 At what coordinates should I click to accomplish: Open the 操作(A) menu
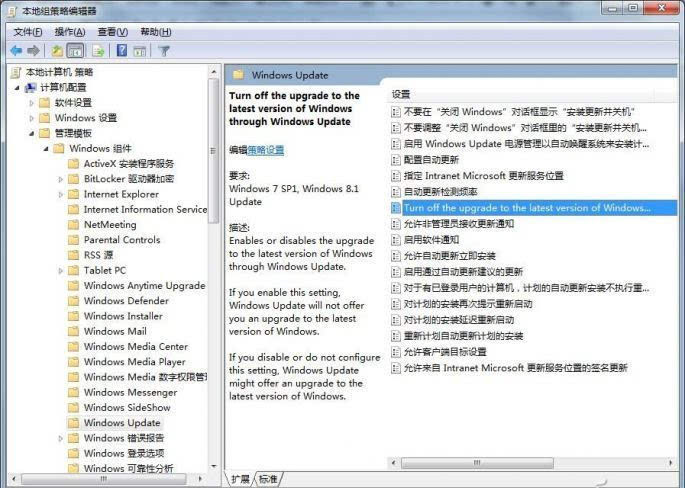click(x=70, y=32)
